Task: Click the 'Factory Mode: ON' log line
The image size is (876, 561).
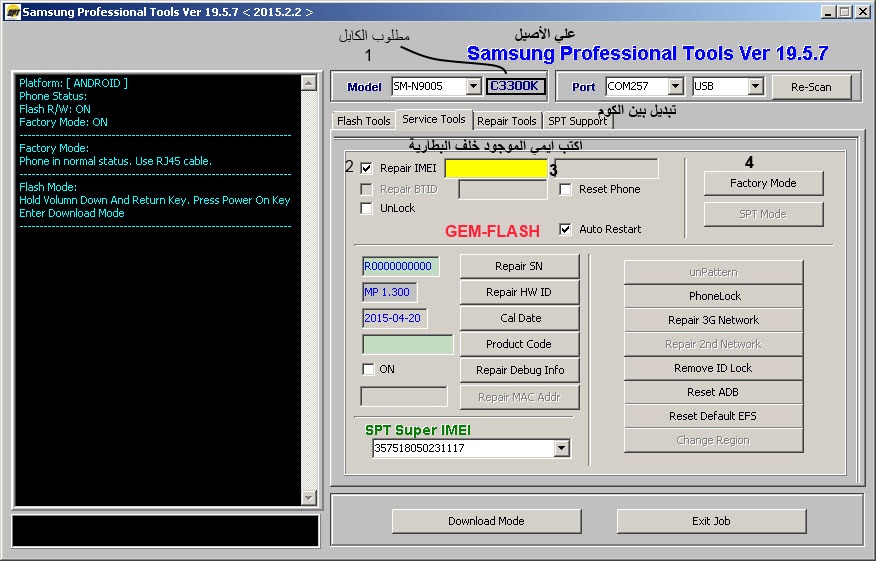Action: pyautogui.click(x=63, y=122)
